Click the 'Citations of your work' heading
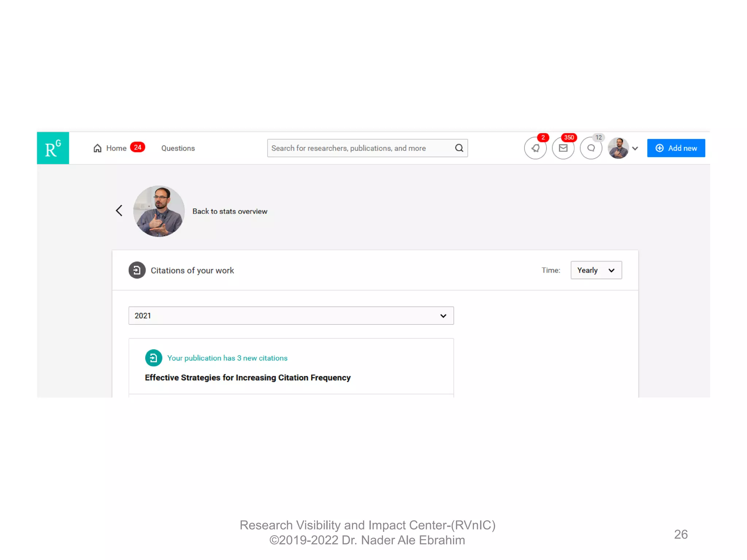 (192, 271)
